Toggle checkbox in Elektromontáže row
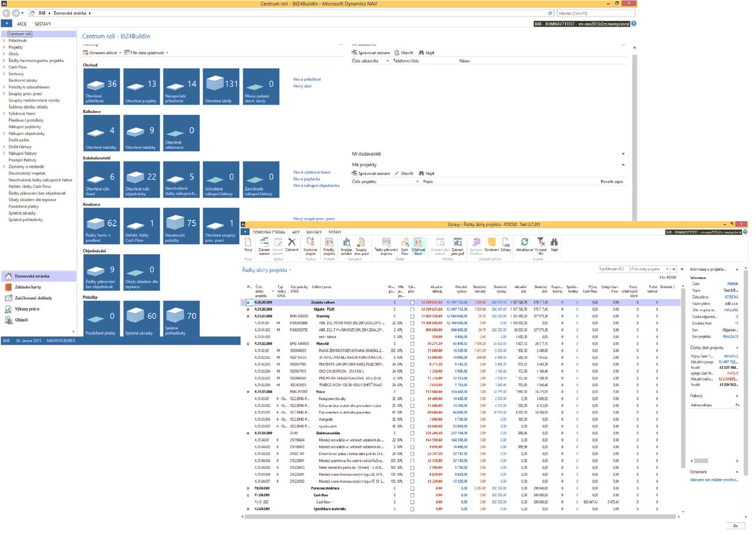756x535 pixels. coord(413,433)
